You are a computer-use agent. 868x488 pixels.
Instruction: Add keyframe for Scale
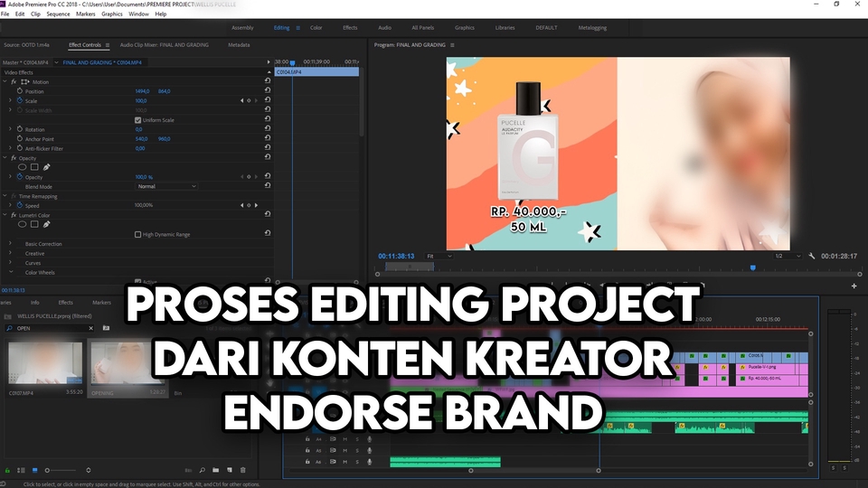pos(249,100)
